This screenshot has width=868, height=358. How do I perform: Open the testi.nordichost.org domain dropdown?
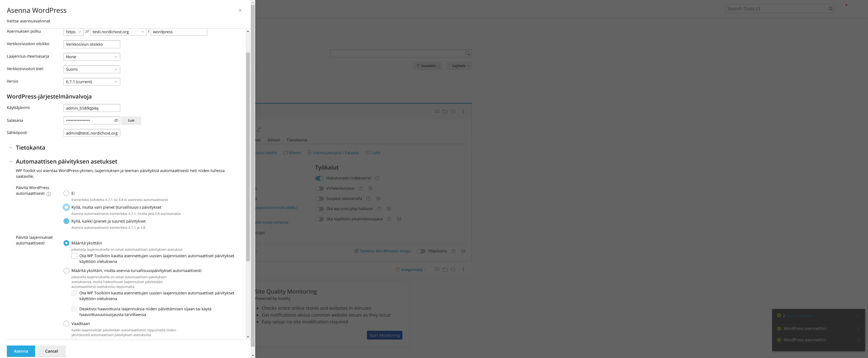(118, 32)
